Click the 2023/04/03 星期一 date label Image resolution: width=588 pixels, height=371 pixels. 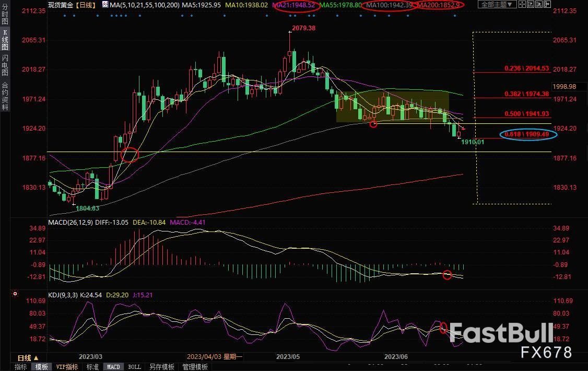click(215, 357)
